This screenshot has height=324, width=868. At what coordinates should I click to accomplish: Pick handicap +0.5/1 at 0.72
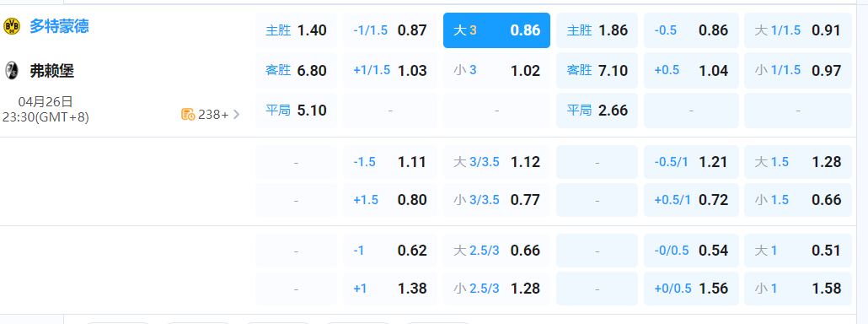691,200
